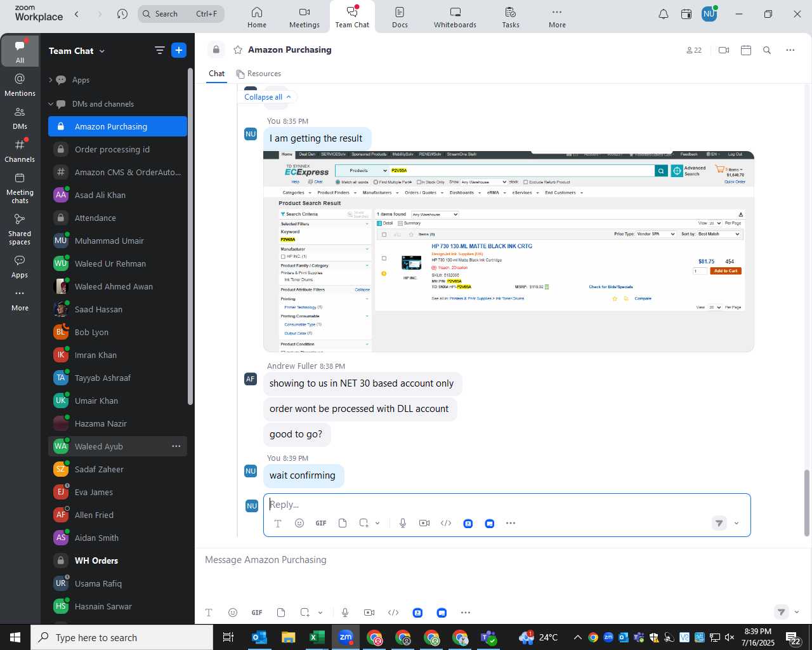The height and width of the screenshot is (650, 812).
Task: Open the Tasks tab
Action: coord(511,17)
